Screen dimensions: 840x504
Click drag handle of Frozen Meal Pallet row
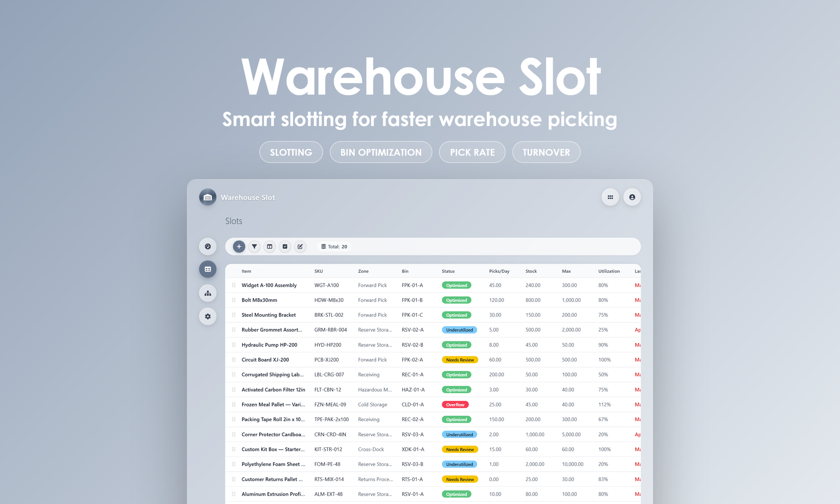(x=234, y=404)
